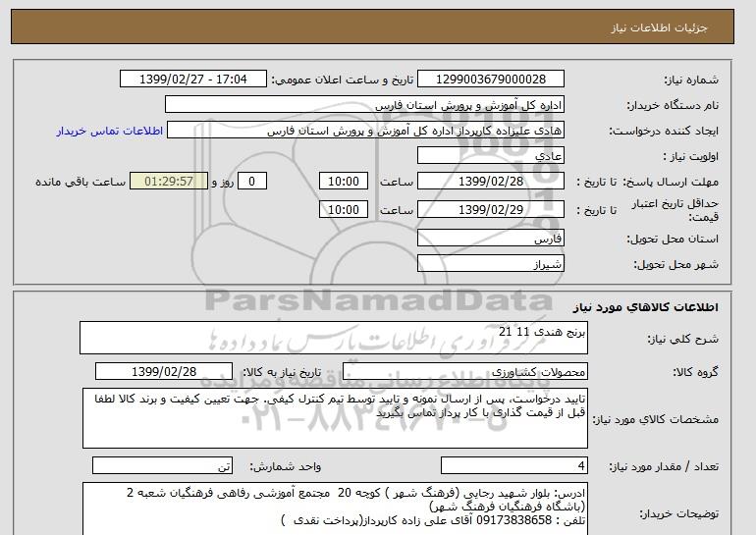Viewport: 756px width, 535px height.
Task: Click the price validity date 1399/02/29
Action: [x=490, y=209]
